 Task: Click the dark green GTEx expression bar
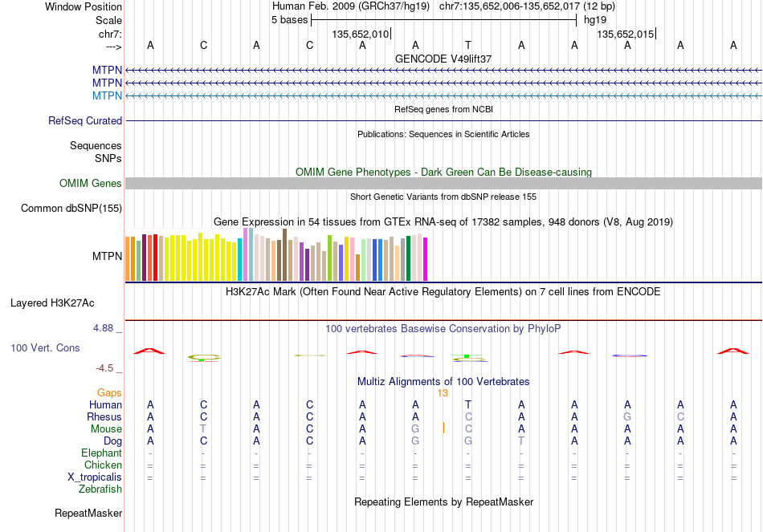[408, 258]
